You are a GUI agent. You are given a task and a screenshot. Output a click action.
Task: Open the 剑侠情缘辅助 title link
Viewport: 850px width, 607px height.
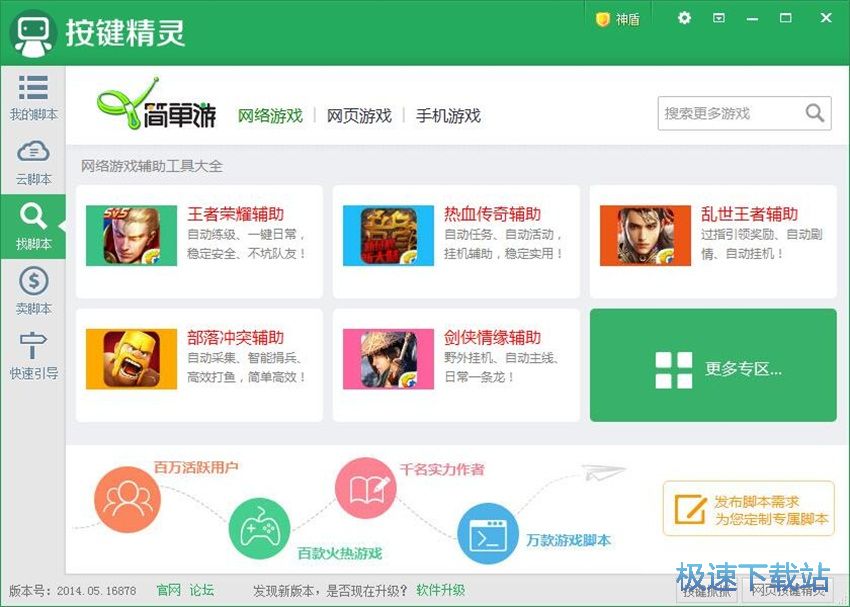492,338
